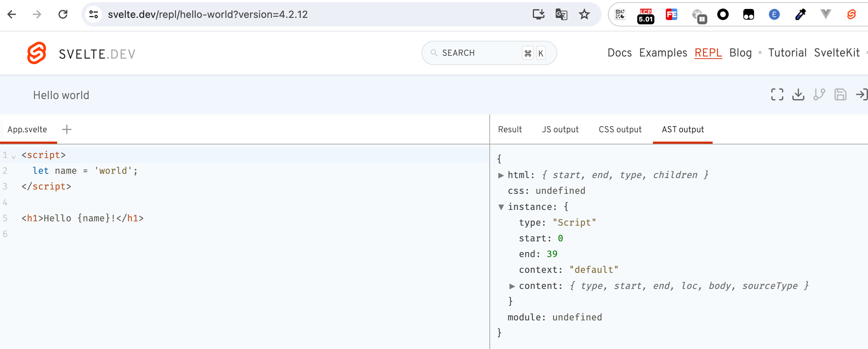Click the Svelte logo icon
Screen dimensions: 868x349
pos(37,53)
